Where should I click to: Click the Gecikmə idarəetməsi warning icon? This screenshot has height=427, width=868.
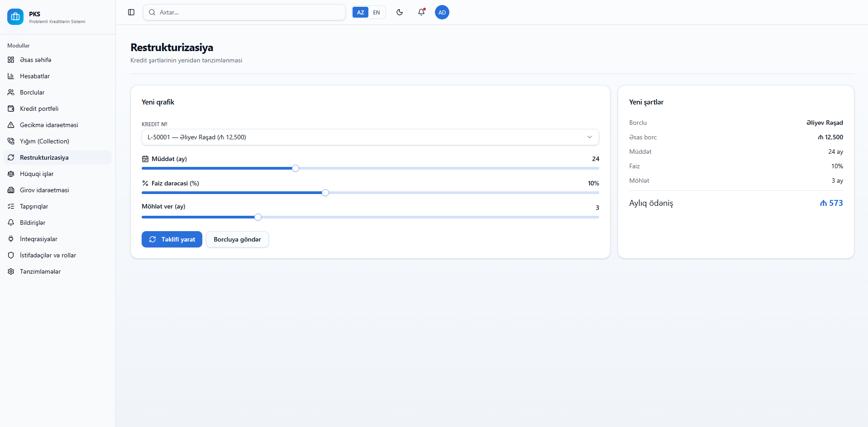[x=11, y=125]
